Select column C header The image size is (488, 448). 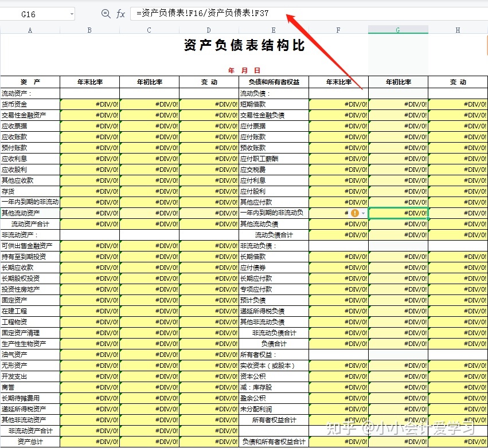(x=150, y=30)
